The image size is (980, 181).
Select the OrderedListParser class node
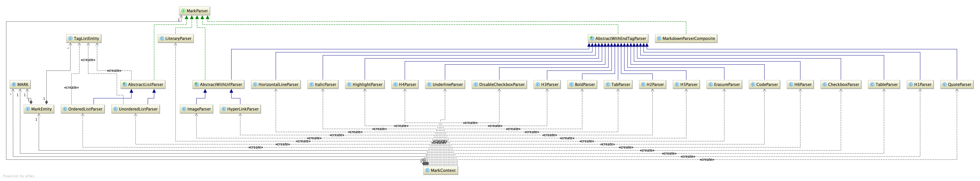click(x=83, y=109)
